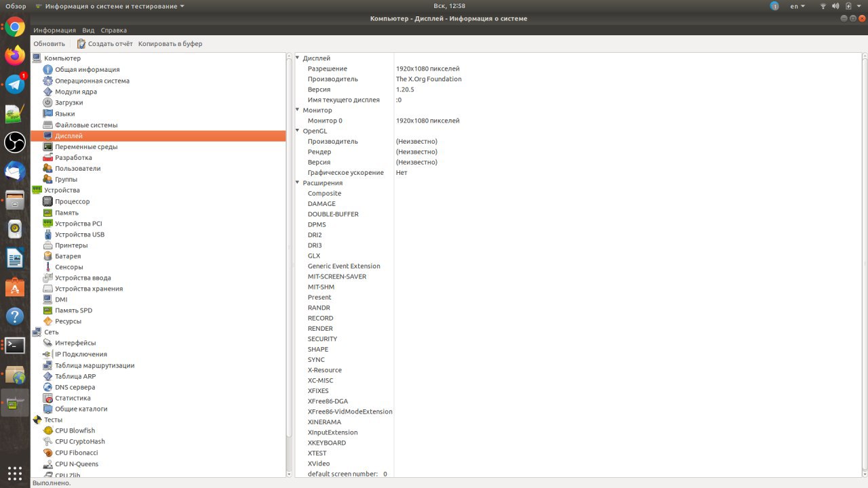
Task: Open the en keyboard layout dropdown
Action: [797, 6]
